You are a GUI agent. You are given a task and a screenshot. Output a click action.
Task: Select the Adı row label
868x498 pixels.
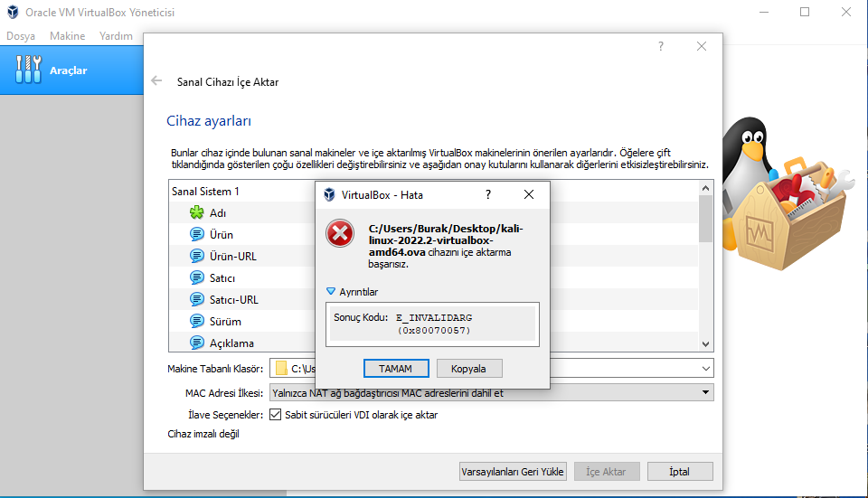[x=218, y=213]
